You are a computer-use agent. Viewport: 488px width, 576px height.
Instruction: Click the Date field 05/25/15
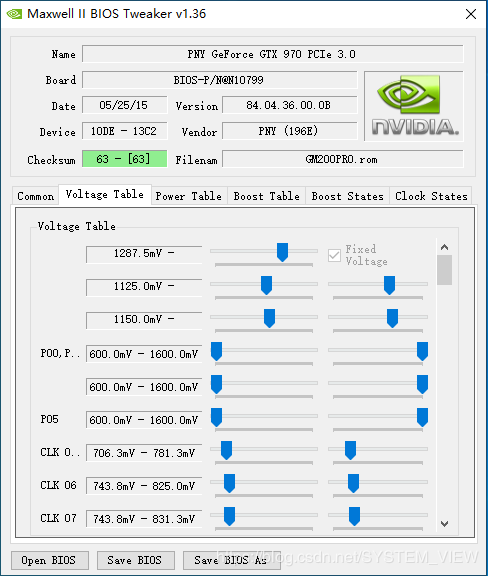click(125, 105)
